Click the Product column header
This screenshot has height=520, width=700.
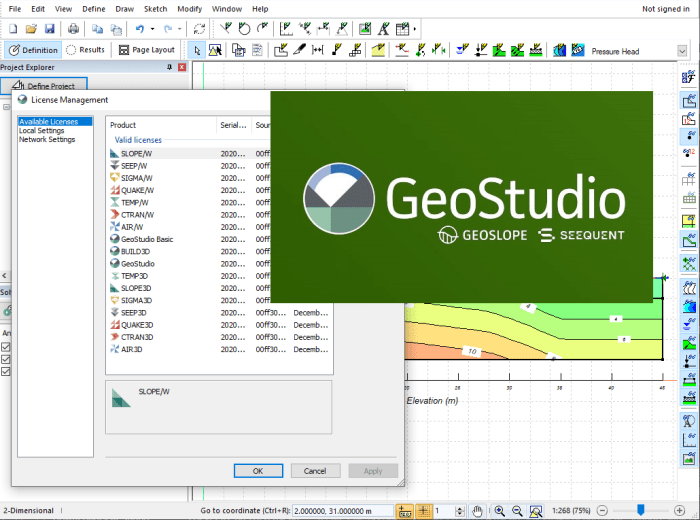click(162, 125)
